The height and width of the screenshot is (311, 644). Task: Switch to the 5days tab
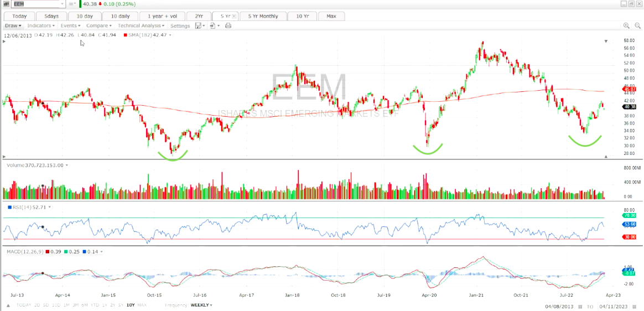pos(51,16)
